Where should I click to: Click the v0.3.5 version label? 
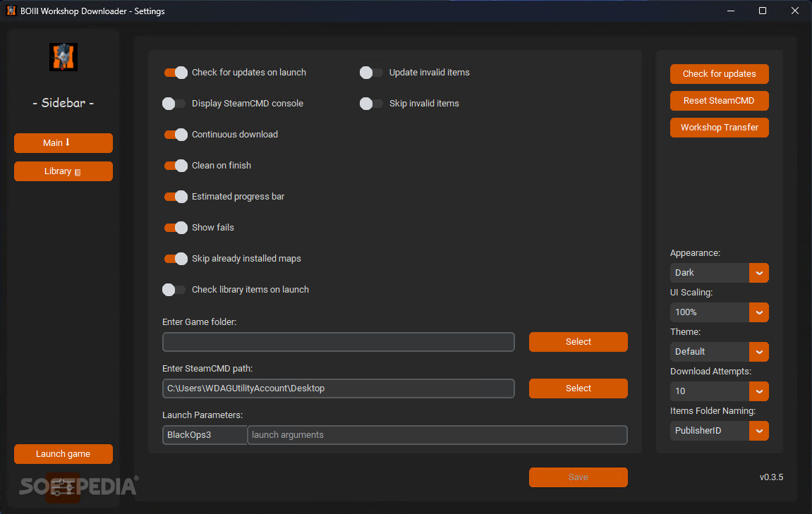coord(771,477)
